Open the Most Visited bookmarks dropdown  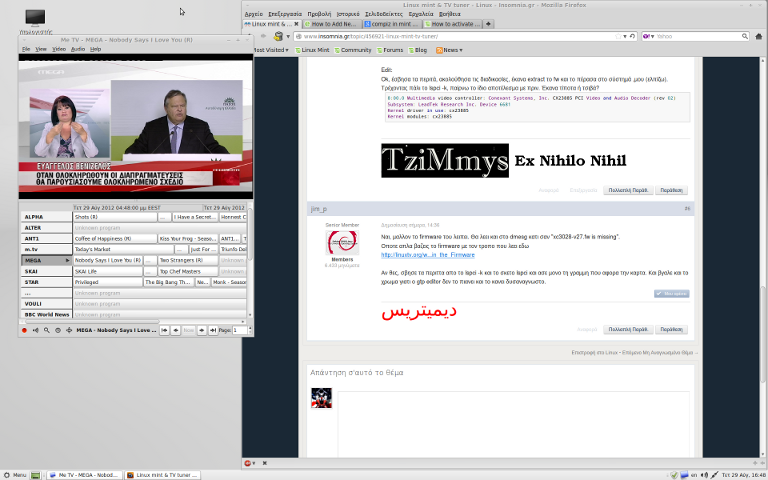click(270, 50)
